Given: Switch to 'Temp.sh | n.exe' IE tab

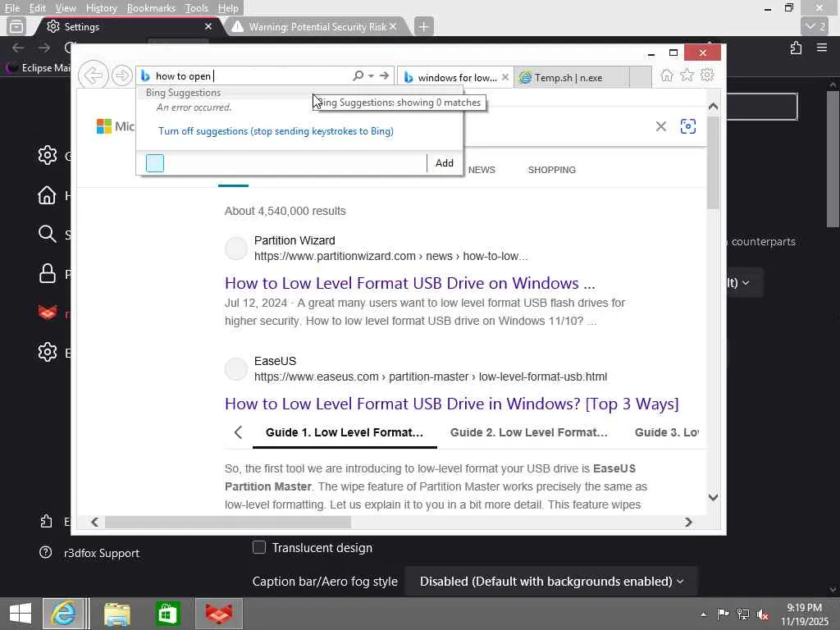Looking at the screenshot, I should point(571,78).
